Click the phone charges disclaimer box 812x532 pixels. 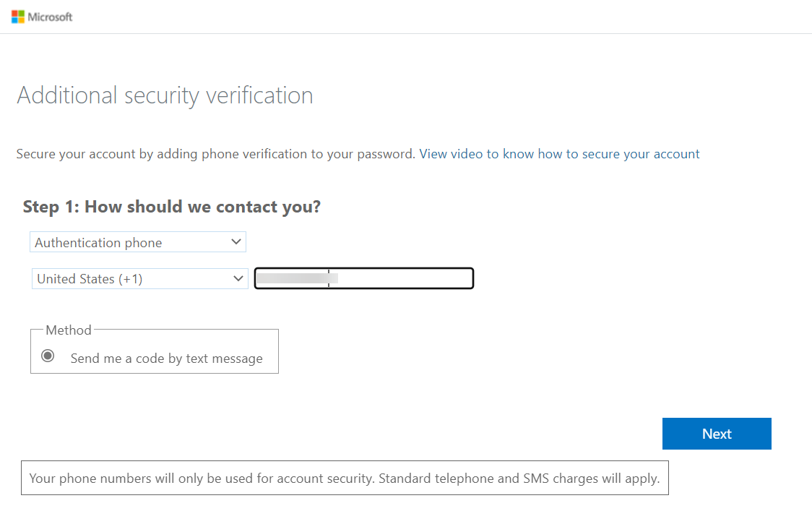tap(345, 478)
